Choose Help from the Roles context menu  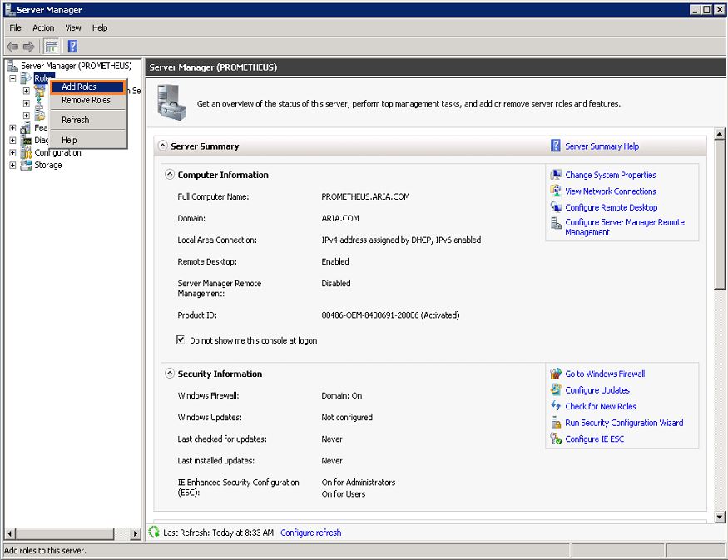87,140
